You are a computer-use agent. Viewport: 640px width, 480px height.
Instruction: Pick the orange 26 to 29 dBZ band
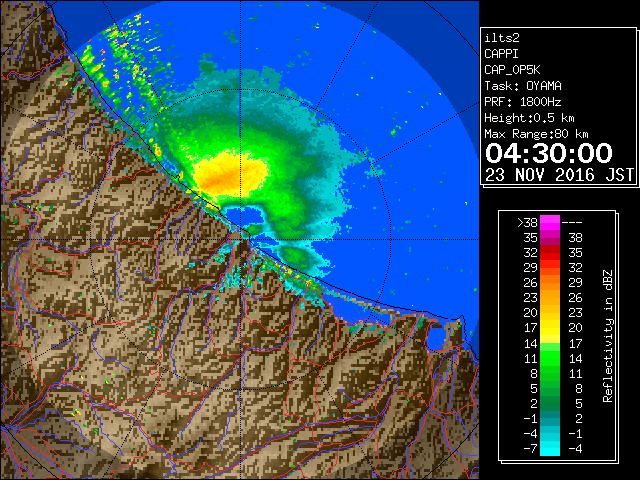tap(550, 283)
